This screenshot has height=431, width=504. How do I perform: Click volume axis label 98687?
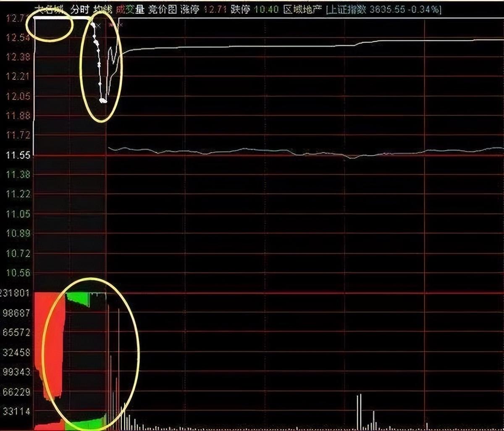(x=16, y=313)
